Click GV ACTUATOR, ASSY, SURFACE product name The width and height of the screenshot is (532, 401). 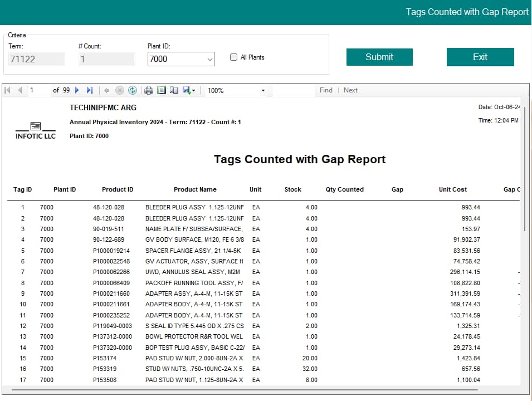pyautogui.click(x=194, y=261)
